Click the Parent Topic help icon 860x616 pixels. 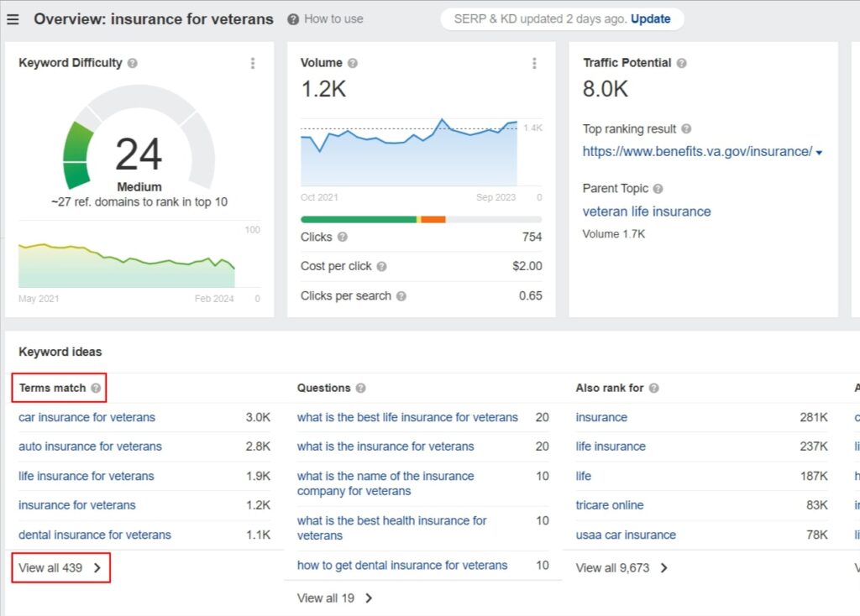[658, 189]
